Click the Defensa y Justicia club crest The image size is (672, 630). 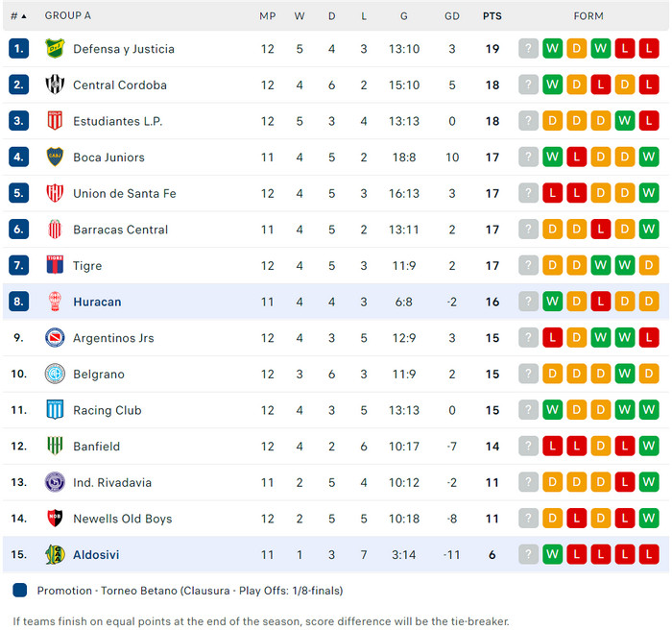point(55,49)
